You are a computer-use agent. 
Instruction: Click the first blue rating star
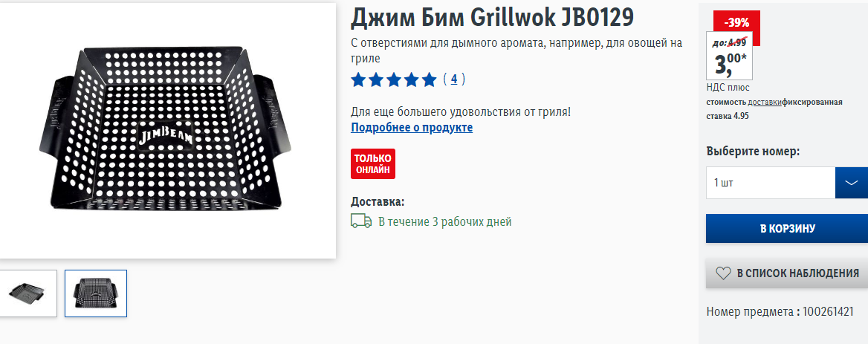tap(358, 79)
